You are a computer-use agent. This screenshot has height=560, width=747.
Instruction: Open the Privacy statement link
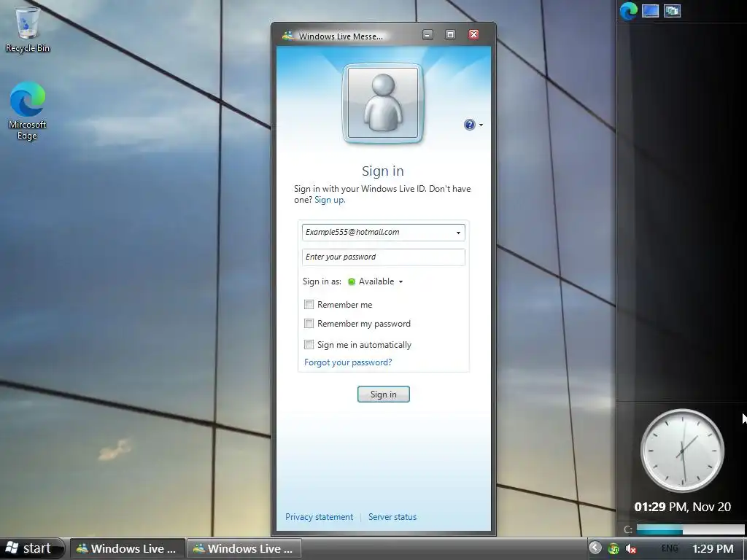pyautogui.click(x=320, y=517)
